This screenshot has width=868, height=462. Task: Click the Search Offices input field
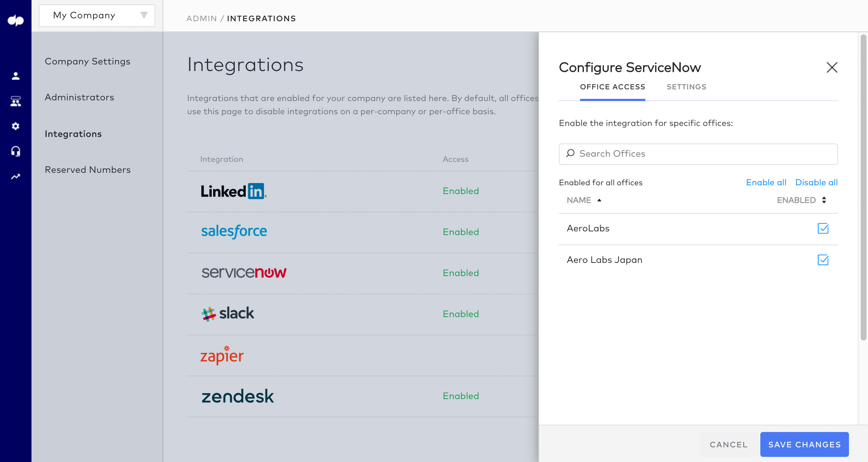pos(698,154)
